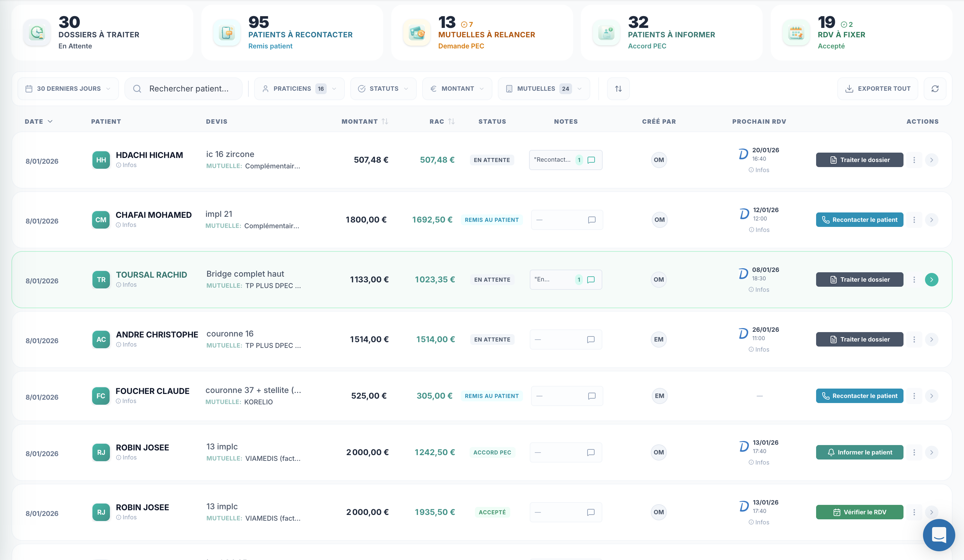This screenshot has width=964, height=560.
Task: Open the notes comment icon for HDACHI HICHAM
Action: 591,160
